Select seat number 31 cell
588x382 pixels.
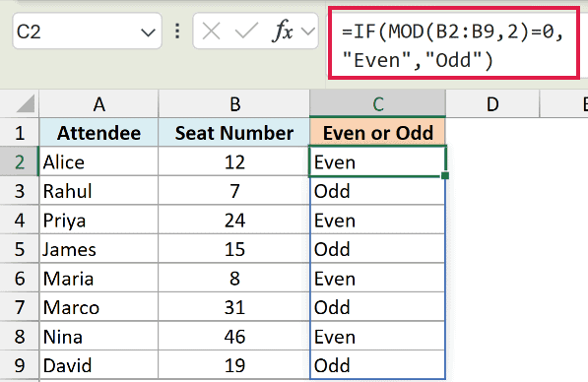click(x=234, y=307)
